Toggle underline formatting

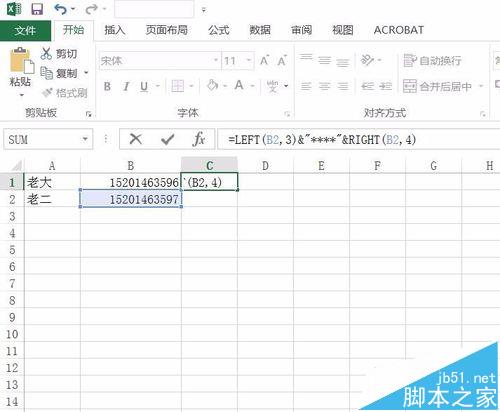(x=144, y=86)
